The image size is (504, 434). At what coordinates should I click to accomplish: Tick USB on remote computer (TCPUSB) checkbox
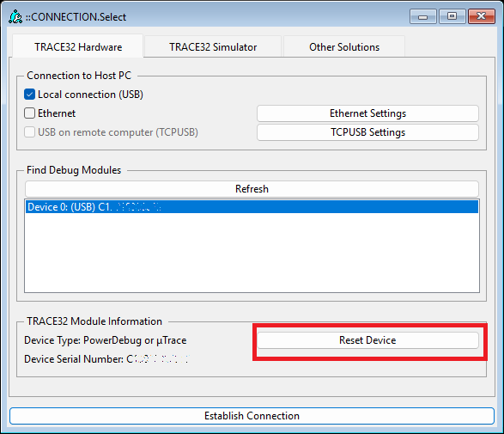pos(29,132)
